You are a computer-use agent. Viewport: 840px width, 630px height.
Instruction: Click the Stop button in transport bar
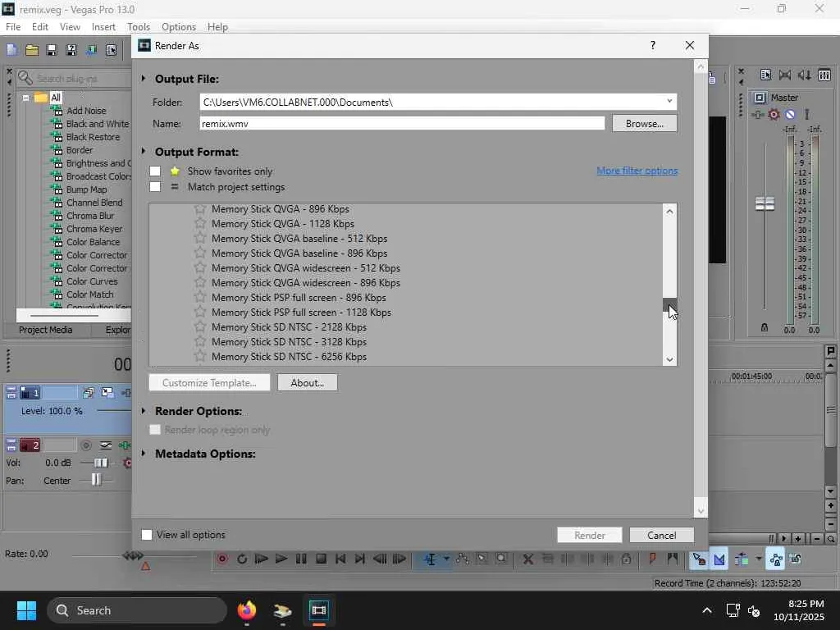point(321,559)
